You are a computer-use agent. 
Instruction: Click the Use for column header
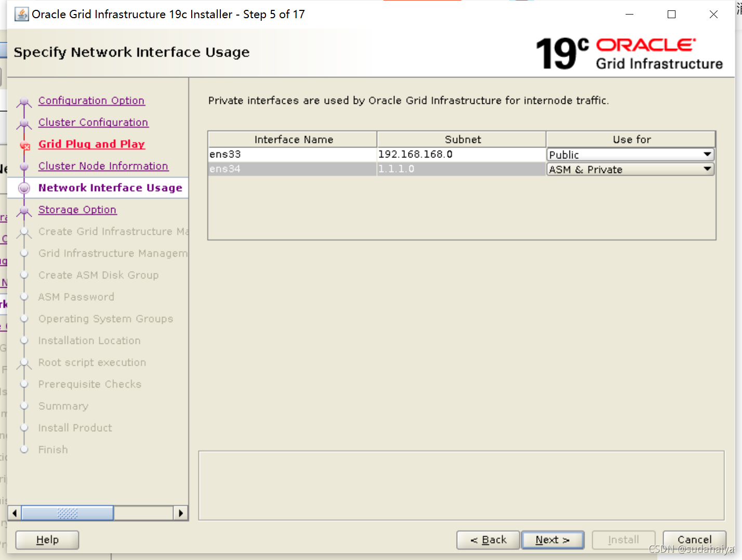(631, 139)
